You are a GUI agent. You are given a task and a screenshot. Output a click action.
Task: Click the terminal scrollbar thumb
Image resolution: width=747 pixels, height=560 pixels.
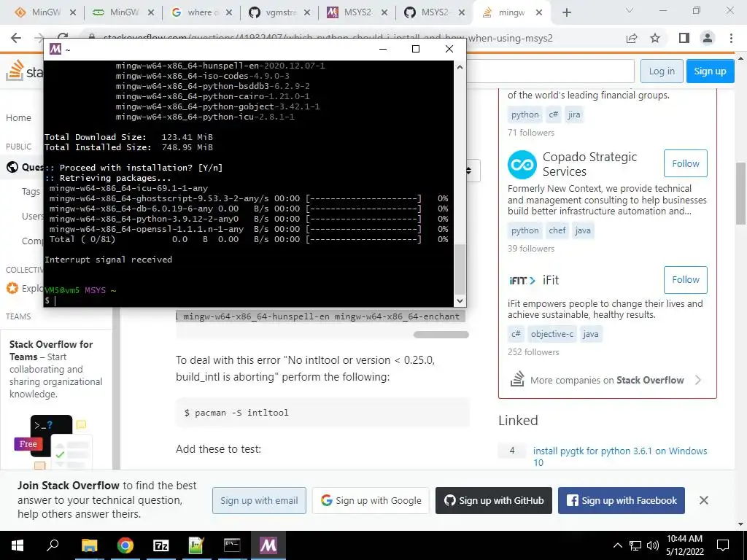[x=460, y=269]
